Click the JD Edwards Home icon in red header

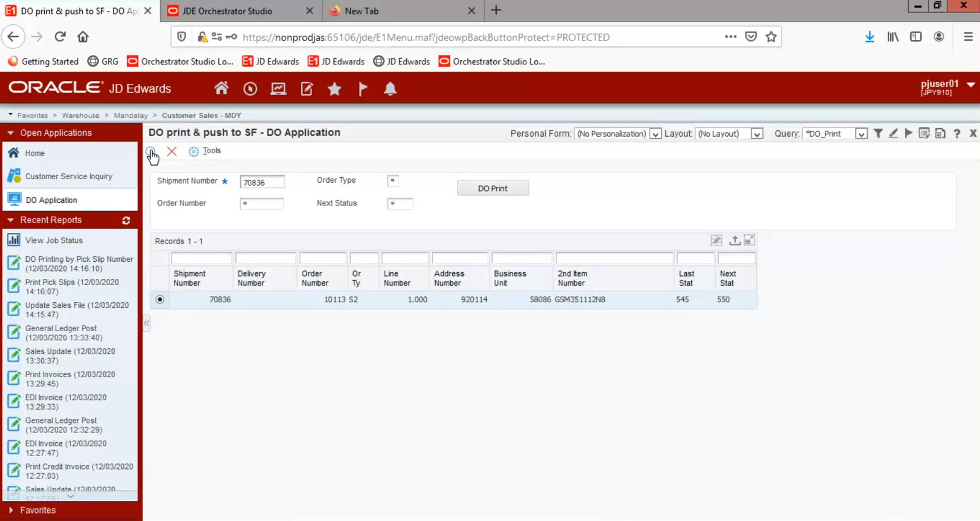click(x=221, y=88)
